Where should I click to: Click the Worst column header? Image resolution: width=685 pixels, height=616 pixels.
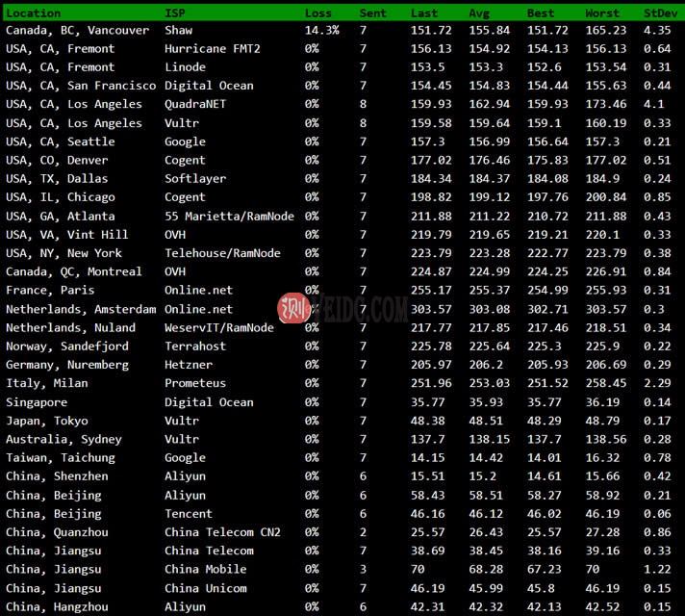pyautogui.click(x=602, y=13)
